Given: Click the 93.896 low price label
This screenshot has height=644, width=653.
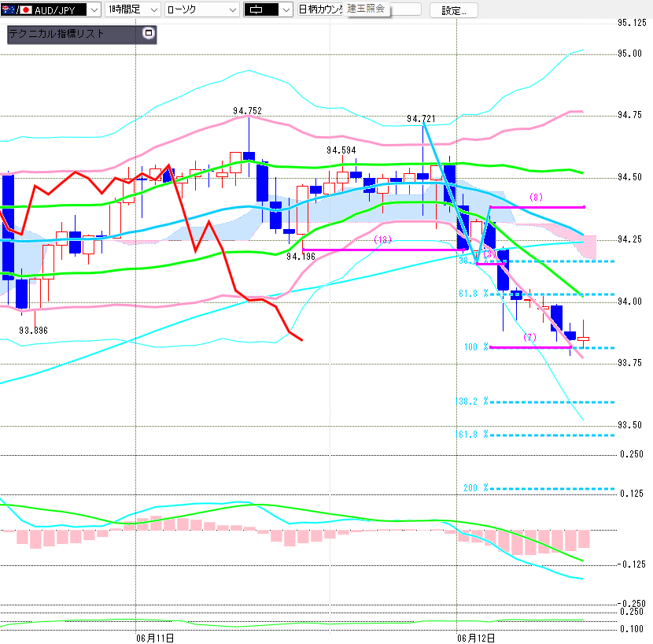Looking at the screenshot, I should pyautogui.click(x=33, y=331).
